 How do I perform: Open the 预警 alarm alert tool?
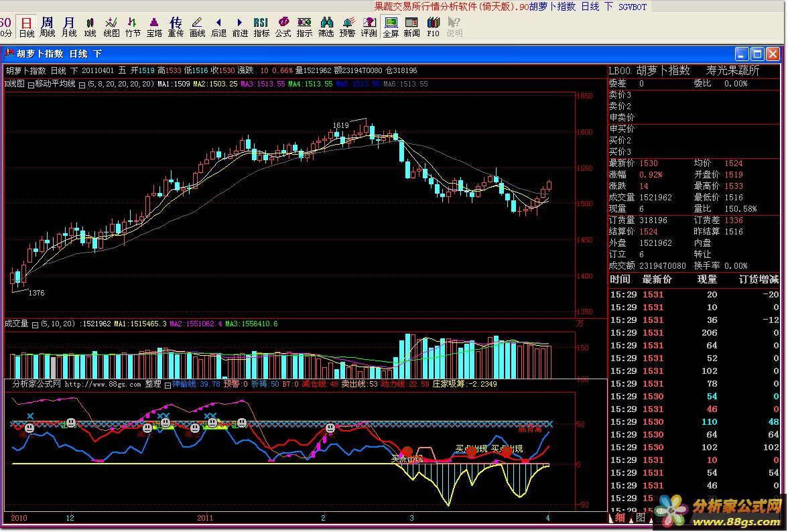pyautogui.click(x=347, y=27)
